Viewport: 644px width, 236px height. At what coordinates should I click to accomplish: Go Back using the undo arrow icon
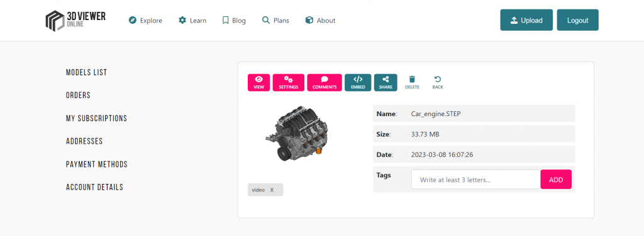438,82
